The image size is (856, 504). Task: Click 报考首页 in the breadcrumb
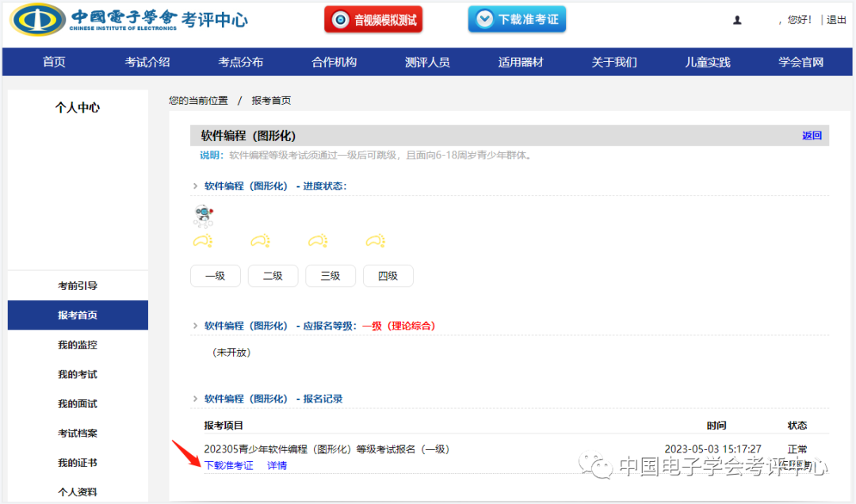pyautogui.click(x=271, y=101)
